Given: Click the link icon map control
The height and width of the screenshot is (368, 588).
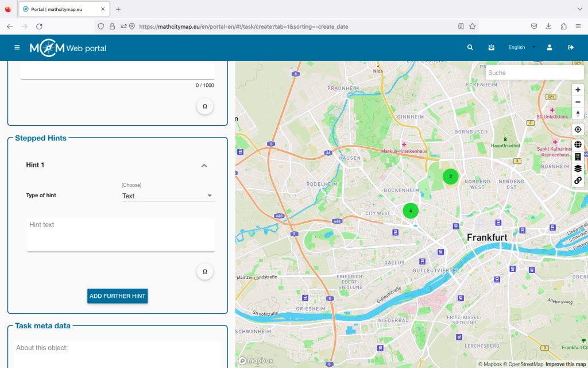Looking at the screenshot, I should [x=578, y=181].
